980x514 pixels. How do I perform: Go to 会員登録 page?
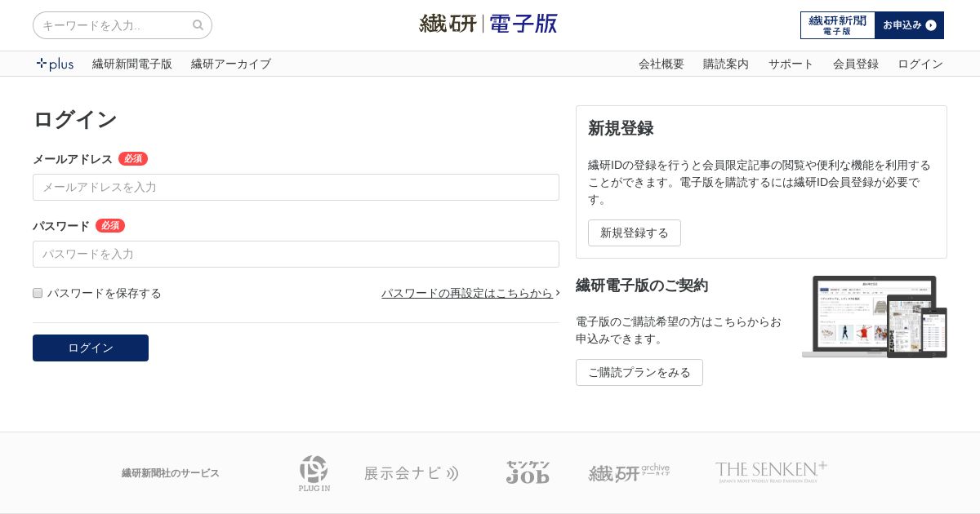(x=856, y=64)
